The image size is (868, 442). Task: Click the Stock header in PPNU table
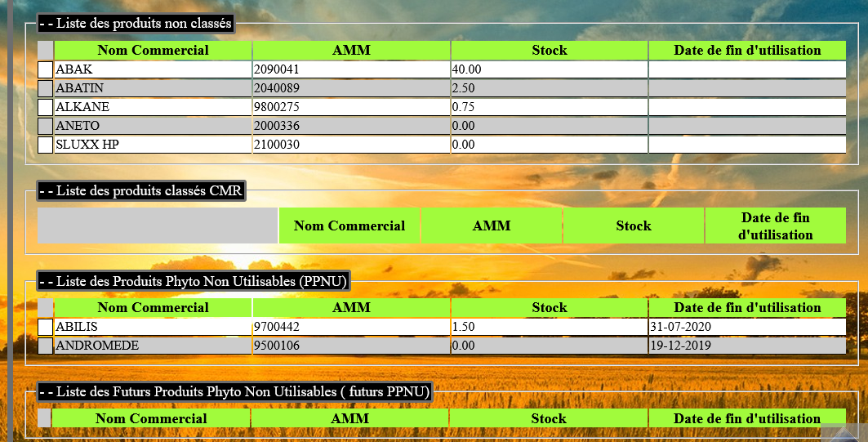(x=550, y=308)
